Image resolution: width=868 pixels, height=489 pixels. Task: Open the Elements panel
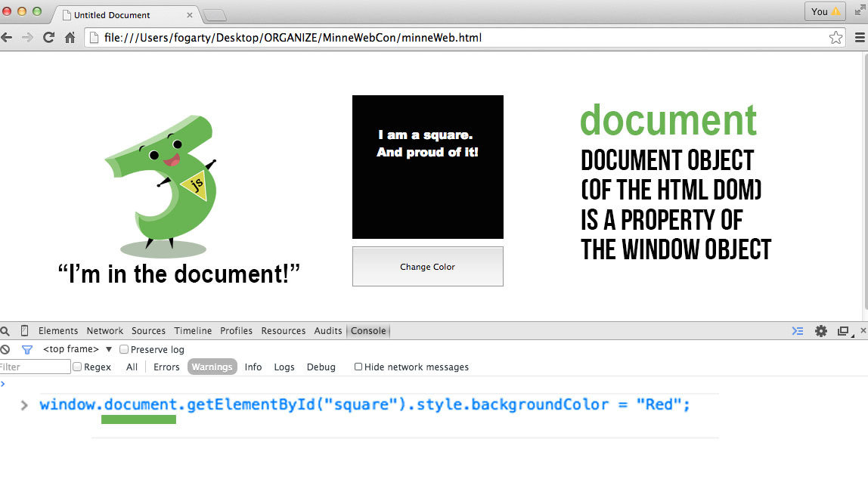(58, 331)
